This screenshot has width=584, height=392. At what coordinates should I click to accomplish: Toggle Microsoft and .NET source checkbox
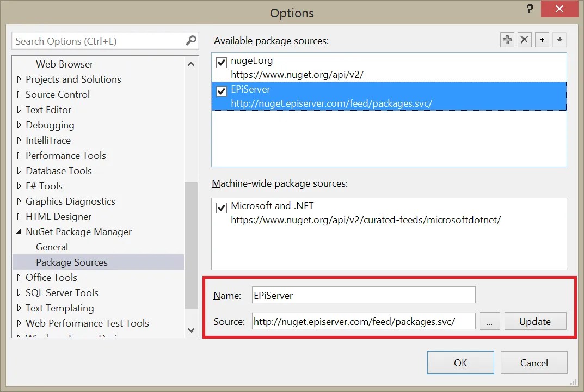point(221,207)
